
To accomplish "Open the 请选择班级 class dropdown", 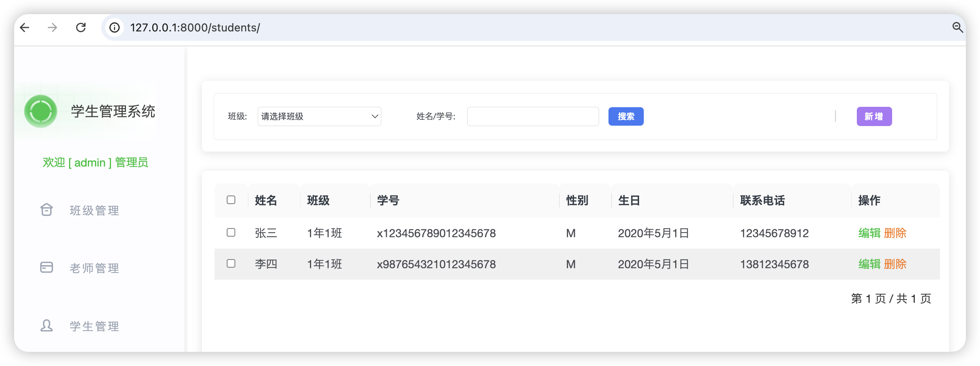I will tap(319, 116).
